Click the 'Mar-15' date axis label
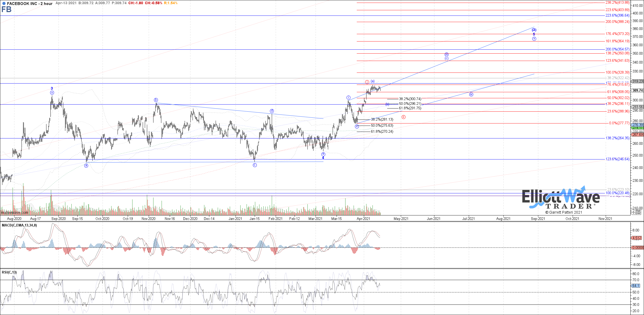 pyautogui.click(x=337, y=219)
